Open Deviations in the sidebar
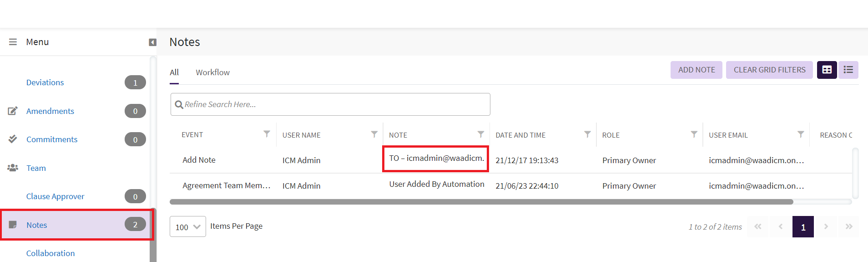Image resolution: width=868 pixels, height=262 pixels. pos(45,82)
